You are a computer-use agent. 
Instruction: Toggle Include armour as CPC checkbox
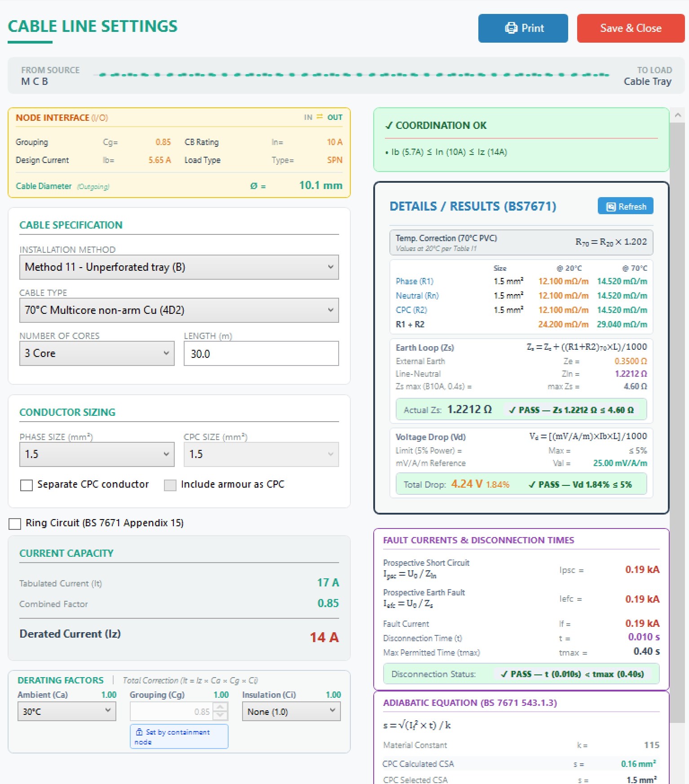pyautogui.click(x=170, y=485)
